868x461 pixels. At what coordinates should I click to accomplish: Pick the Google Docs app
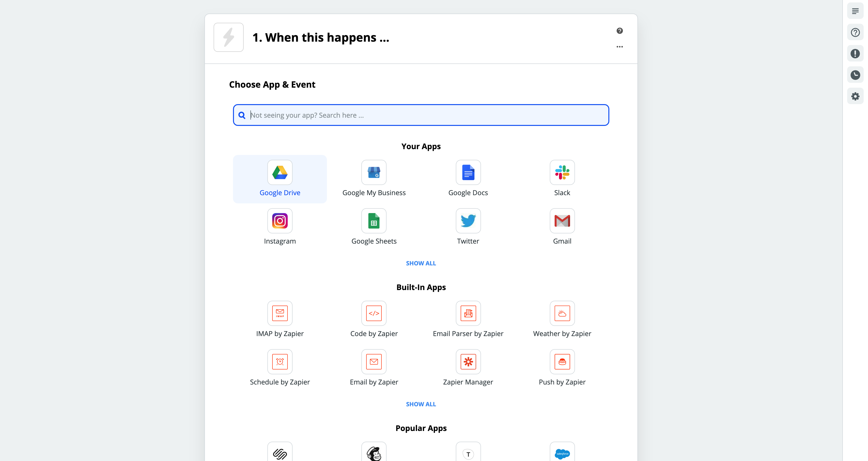(468, 179)
